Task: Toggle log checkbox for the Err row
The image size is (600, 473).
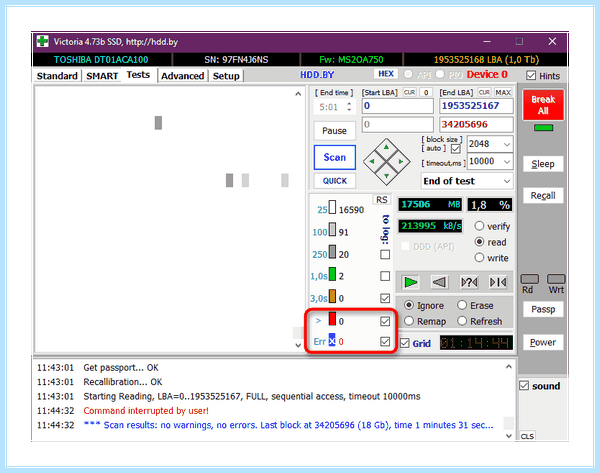Action: coord(385,341)
